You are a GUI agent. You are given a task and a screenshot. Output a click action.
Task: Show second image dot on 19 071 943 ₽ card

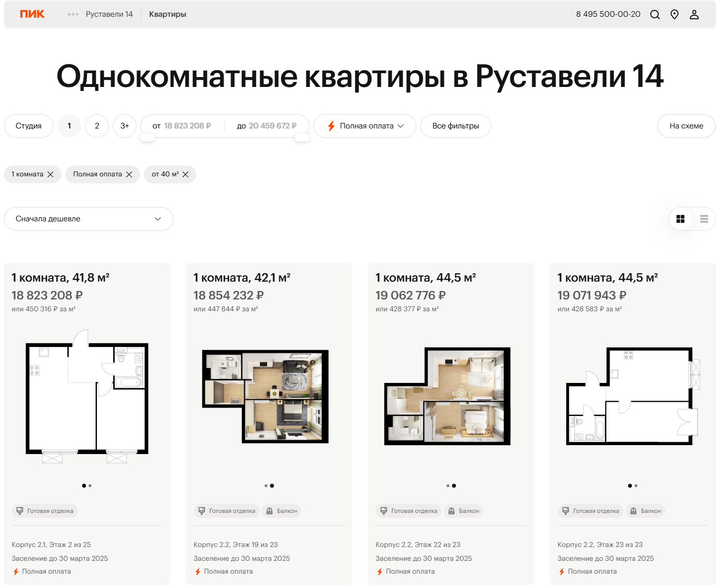636,486
